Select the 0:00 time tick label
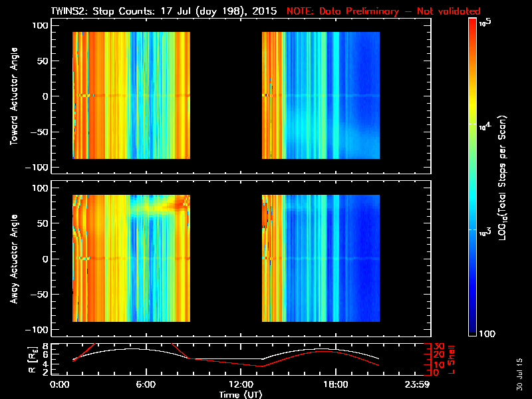The image size is (532, 399). (60, 385)
